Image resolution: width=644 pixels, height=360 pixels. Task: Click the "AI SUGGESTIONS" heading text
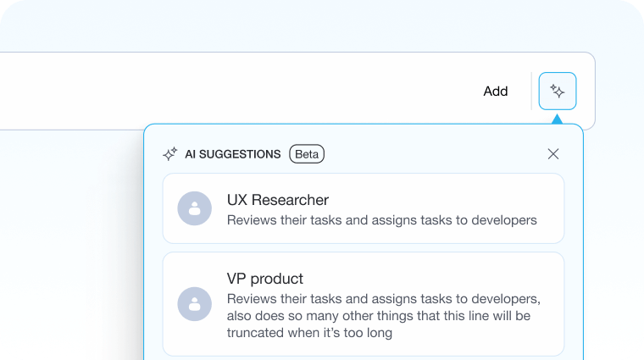tap(232, 154)
